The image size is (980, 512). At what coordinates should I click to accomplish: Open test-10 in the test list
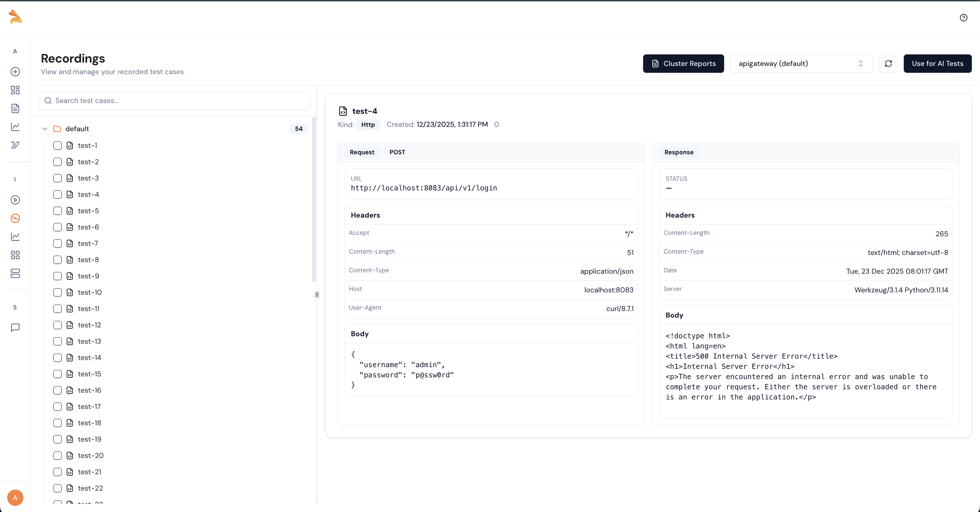89,292
